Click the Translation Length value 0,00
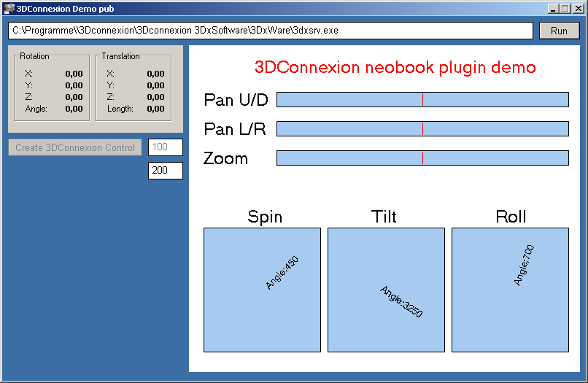The width and height of the screenshot is (588, 383). [155, 109]
